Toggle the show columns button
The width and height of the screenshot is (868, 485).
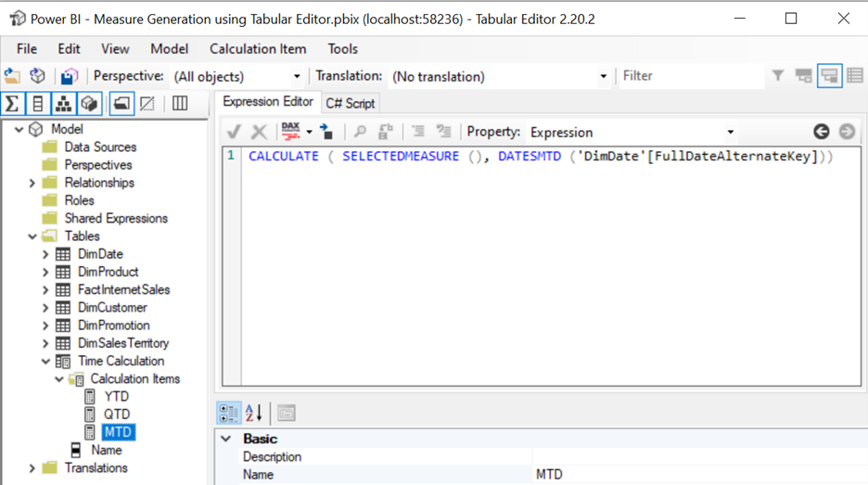pyautogui.click(x=38, y=104)
